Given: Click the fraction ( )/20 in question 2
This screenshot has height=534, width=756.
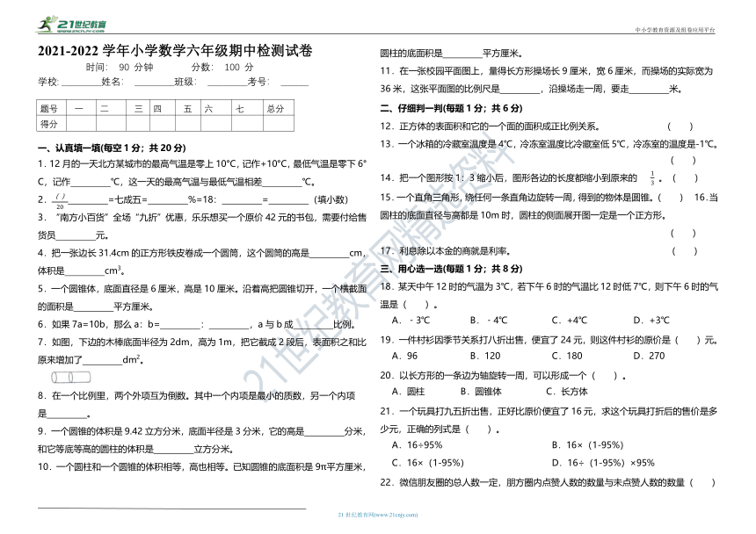Looking at the screenshot, I should pyautogui.click(x=60, y=200).
